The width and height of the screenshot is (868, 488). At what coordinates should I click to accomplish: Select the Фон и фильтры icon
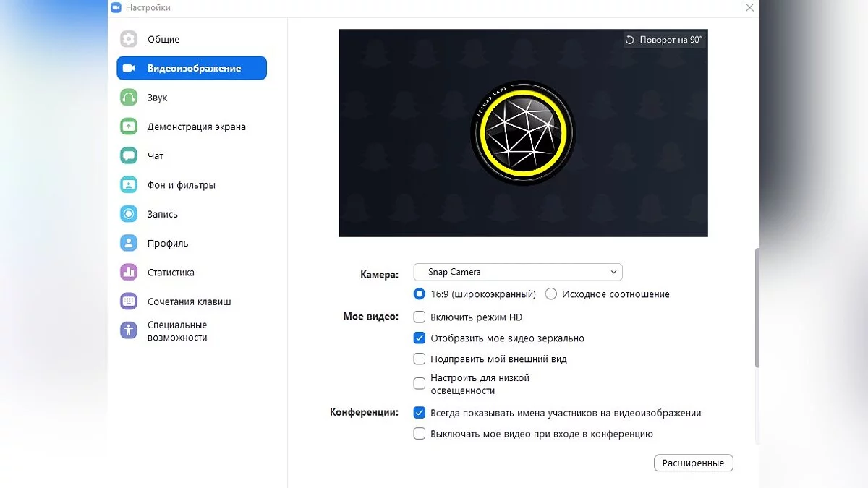[x=129, y=185]
